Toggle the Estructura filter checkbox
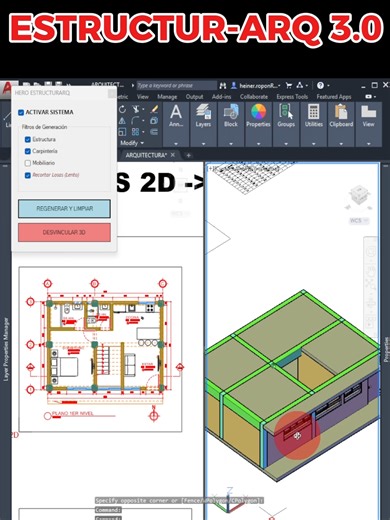The height and width of the screenshot is (520, 390). pyautogui.click(x=28, y=139)
